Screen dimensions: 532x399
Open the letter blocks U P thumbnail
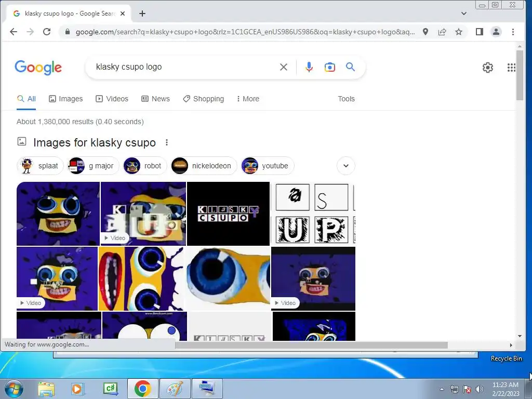coord(313,214)
